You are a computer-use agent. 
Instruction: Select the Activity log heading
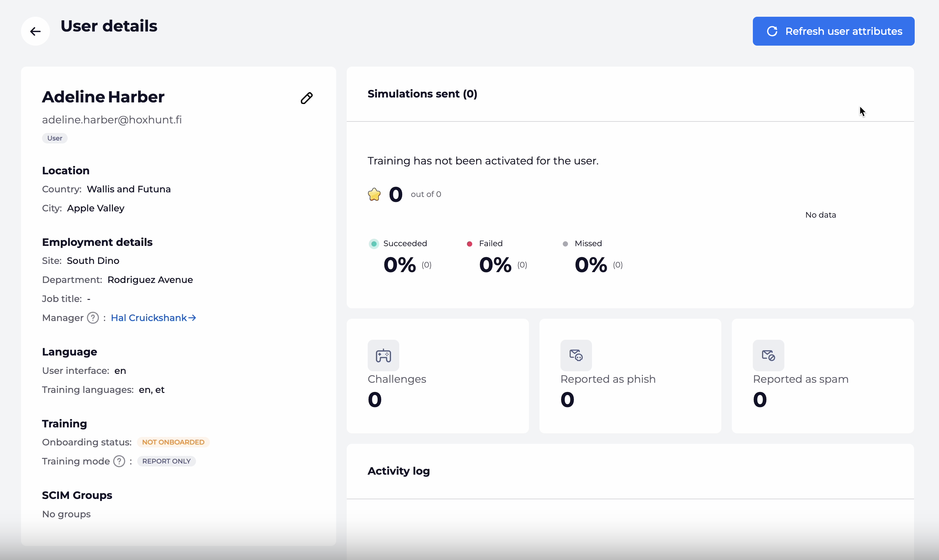point(399,471)
